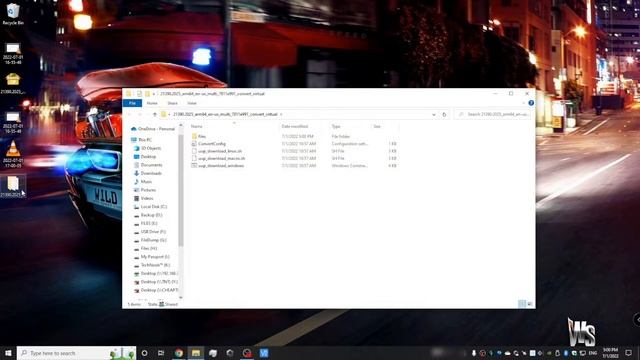This screenshot has height=360, width=640.
Task: Click navigation pane scroll-down arrow
Action: pyautogui.click(x=181, y=298)
